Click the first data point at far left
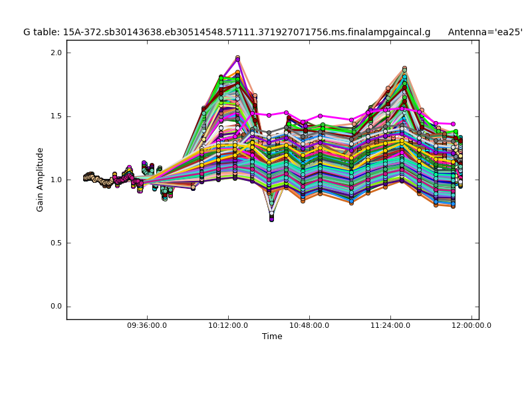The image size is (532, 399). click(85, 178)
